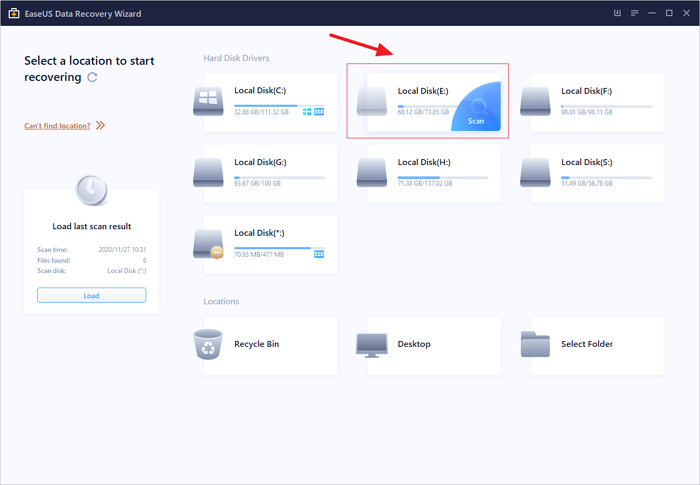Choose the Select Folder label
The image size is (700, 485).
click(x=587, y=344)
